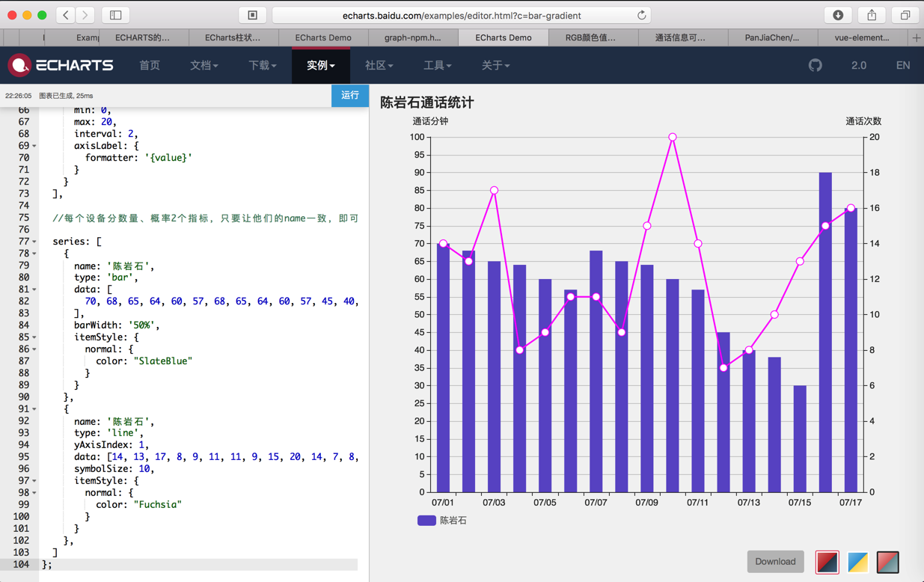This screenshot has height=582, width=924.
Task: Click the 通话分钟 axis name
Action: coord(430,121)
